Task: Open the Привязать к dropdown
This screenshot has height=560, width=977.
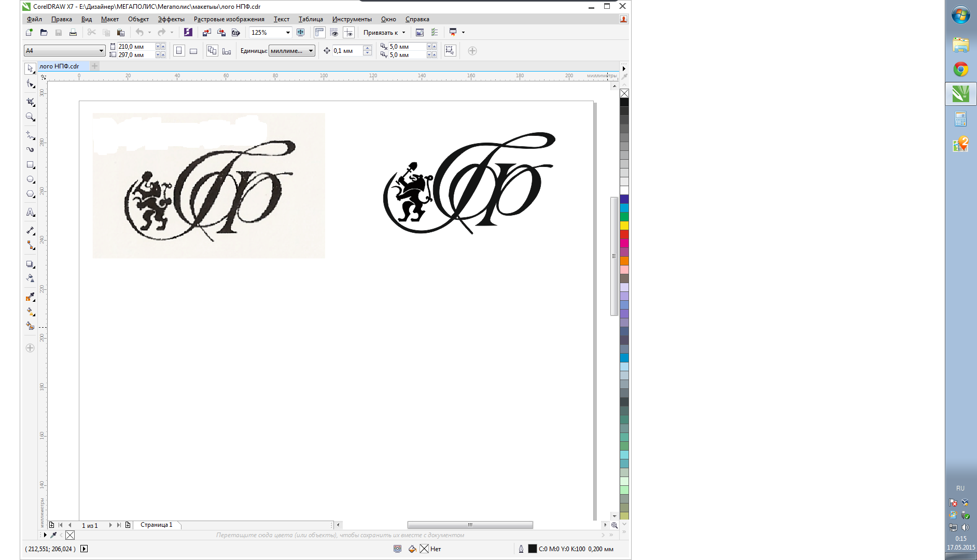Action: tap(384, 32)
